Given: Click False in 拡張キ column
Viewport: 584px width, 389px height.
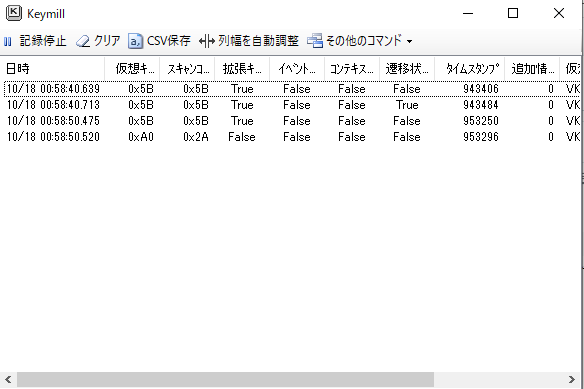Looking at the screenshot, I should (x=242, y=137).
